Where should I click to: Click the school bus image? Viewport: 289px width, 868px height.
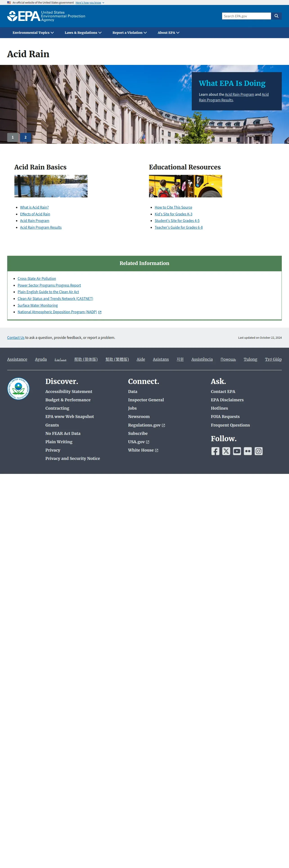tap(185, 186)
